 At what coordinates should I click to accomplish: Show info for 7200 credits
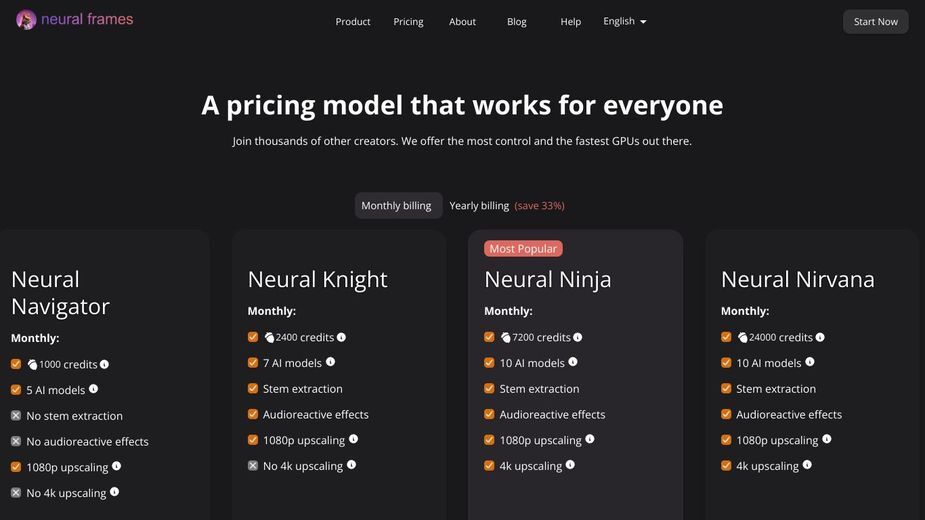(x=578, y=337)
